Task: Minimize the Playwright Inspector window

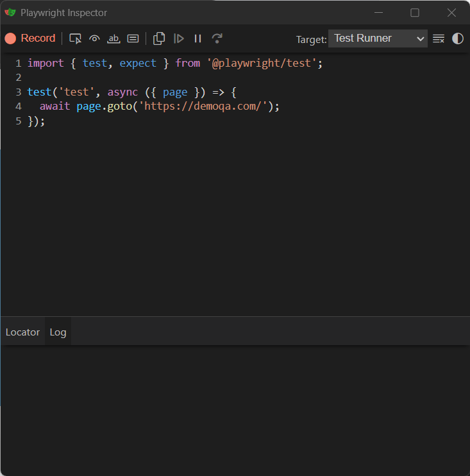Action: pyautogui.click(x=378, y=12)
